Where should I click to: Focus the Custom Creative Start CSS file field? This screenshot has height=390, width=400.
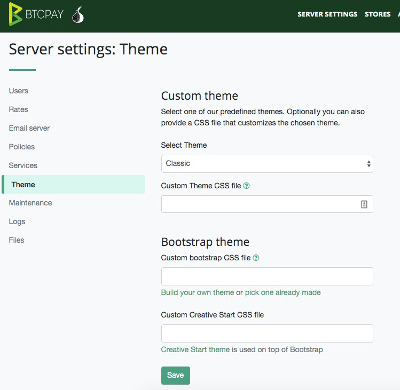pos(267,333)
